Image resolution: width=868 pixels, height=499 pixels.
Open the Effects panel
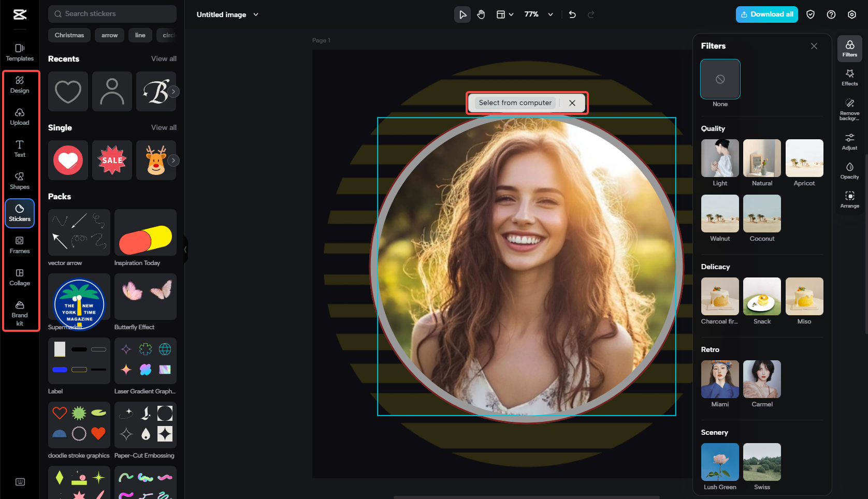pyautogui.click(x=849, y=77)
